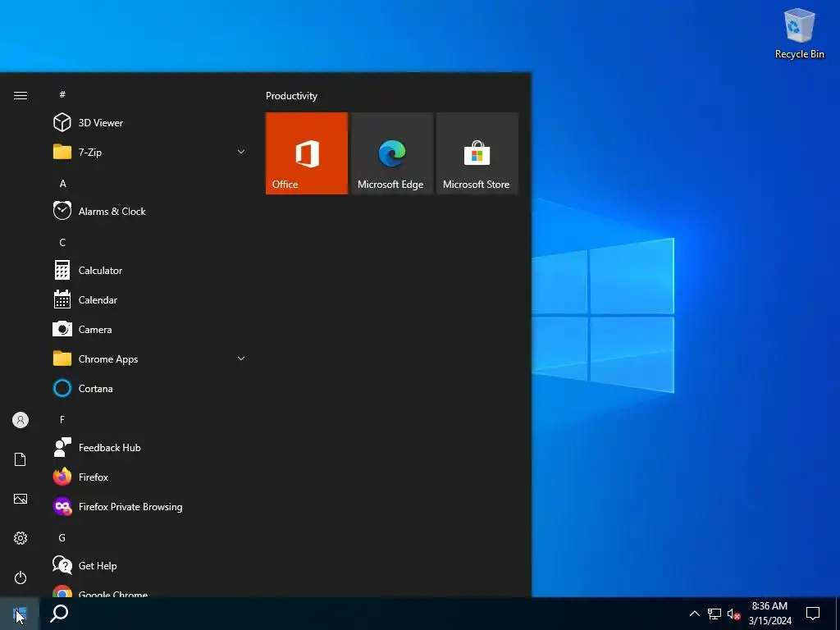Open the Documents sidebar icon
The width and height of the screenshot is (840, 630).
coord(21,459)
